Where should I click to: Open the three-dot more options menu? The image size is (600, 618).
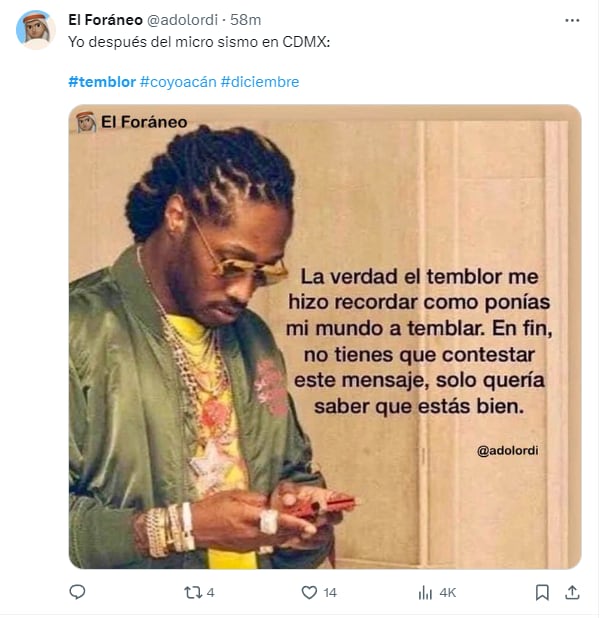click(572, 20)
